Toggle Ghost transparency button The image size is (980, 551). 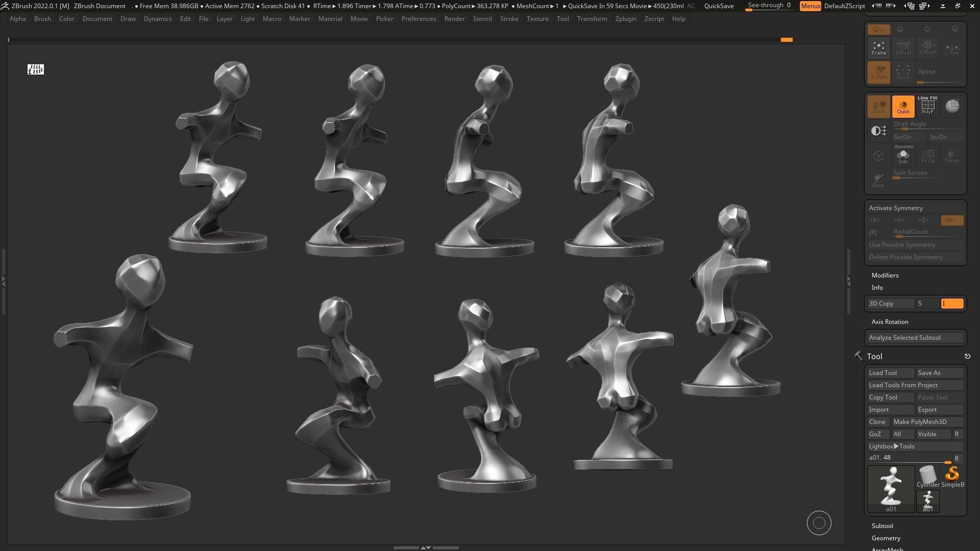(878, 180)
